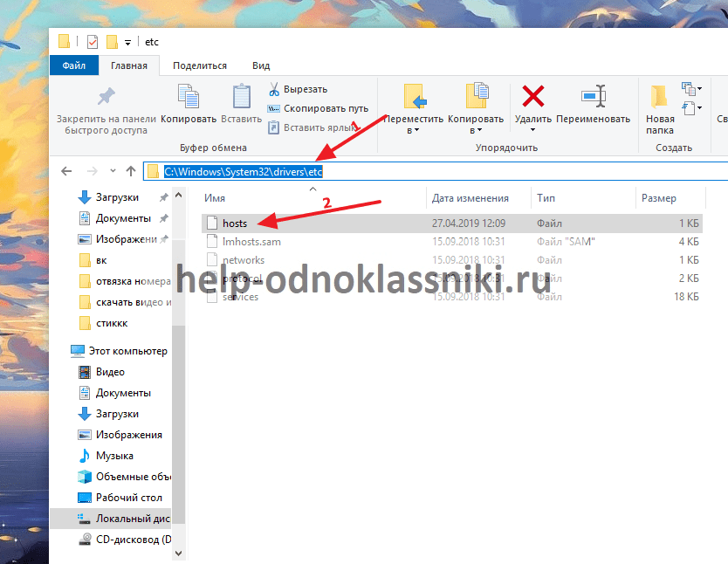Screen dimensions: 728x564
Task: Open Customize Quick Access Toolbar dropdown
Action: (x=127, y=43)
